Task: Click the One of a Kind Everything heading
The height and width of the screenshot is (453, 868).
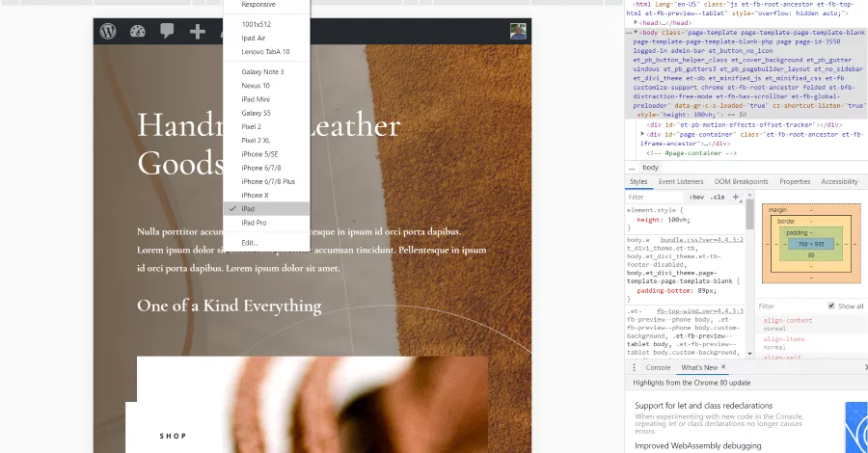Action: click(230, 306)
